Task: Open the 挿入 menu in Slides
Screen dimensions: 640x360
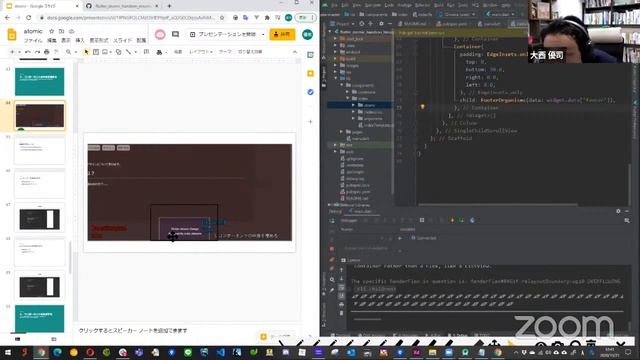Action: (80, 40)
